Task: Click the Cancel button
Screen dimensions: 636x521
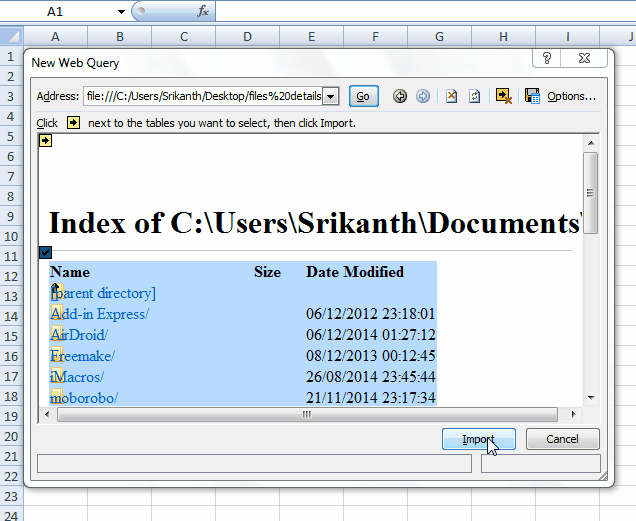Action: point(562,439)
